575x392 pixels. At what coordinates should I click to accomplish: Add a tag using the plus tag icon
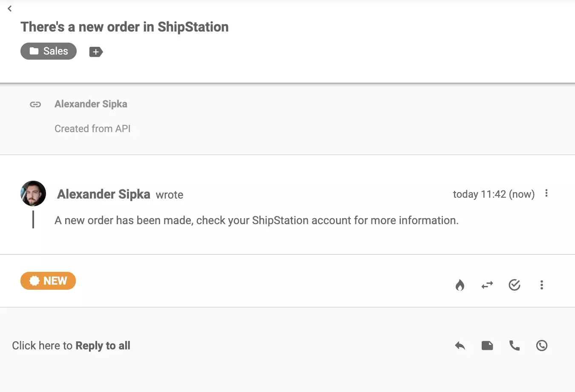95,52
